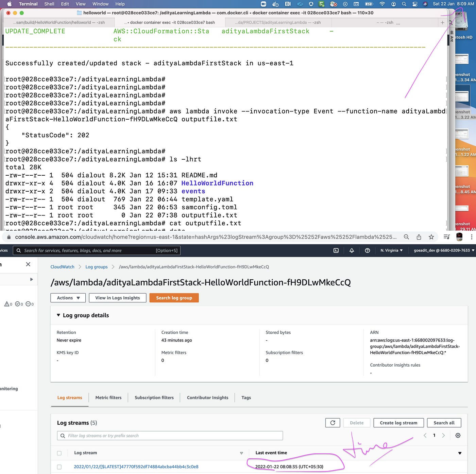Screen dimensions: 476x474
Task: Sort by the Log stream column arrow
Action: pos(241,453)
